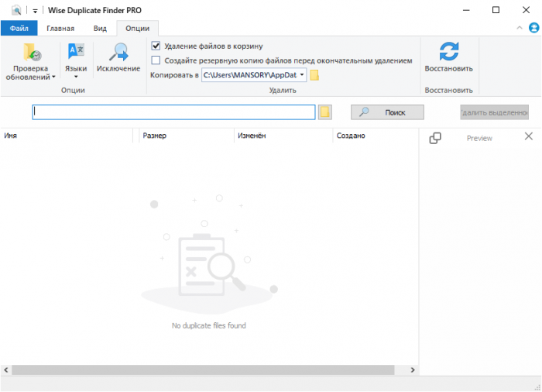Expand Языки dropdown arrow

coord(76,77)
